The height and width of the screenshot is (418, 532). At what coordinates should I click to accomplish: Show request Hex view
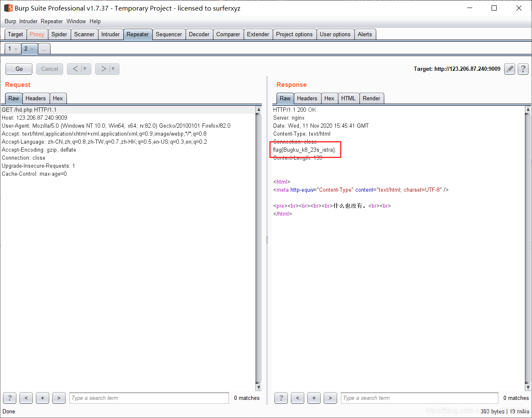[x=58, y=99]
